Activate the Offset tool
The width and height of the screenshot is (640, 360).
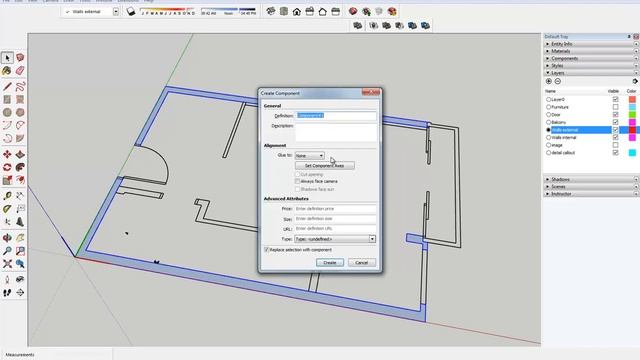[x=20, y=180]
